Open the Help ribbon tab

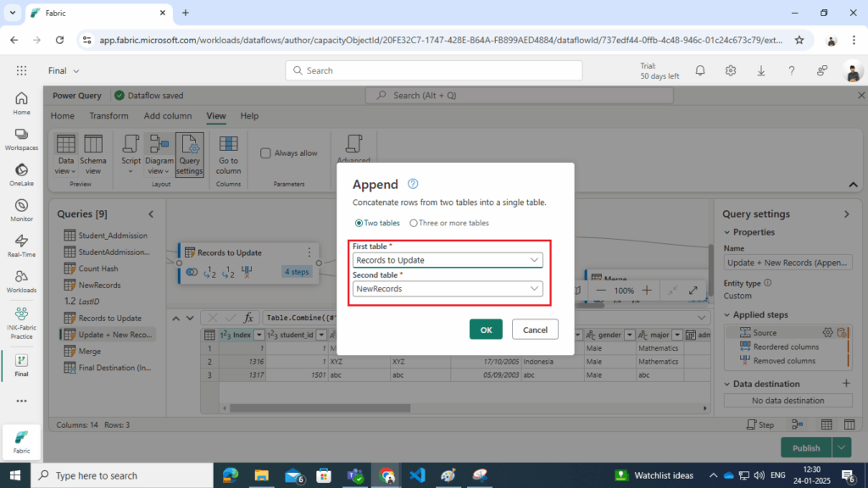[x=249, y=115]
